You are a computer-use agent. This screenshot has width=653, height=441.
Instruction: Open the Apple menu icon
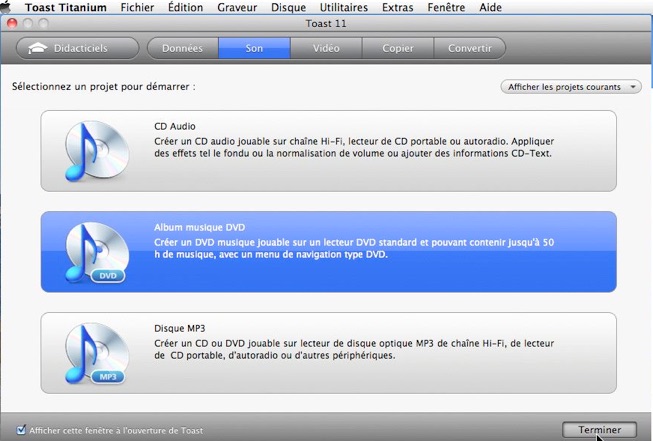pos(6,7)
